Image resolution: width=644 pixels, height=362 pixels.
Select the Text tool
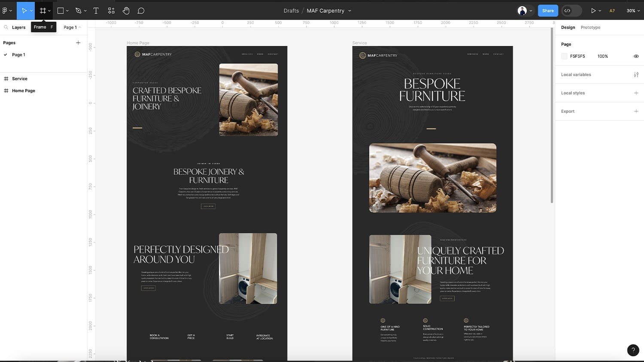(x=96, y=11)
